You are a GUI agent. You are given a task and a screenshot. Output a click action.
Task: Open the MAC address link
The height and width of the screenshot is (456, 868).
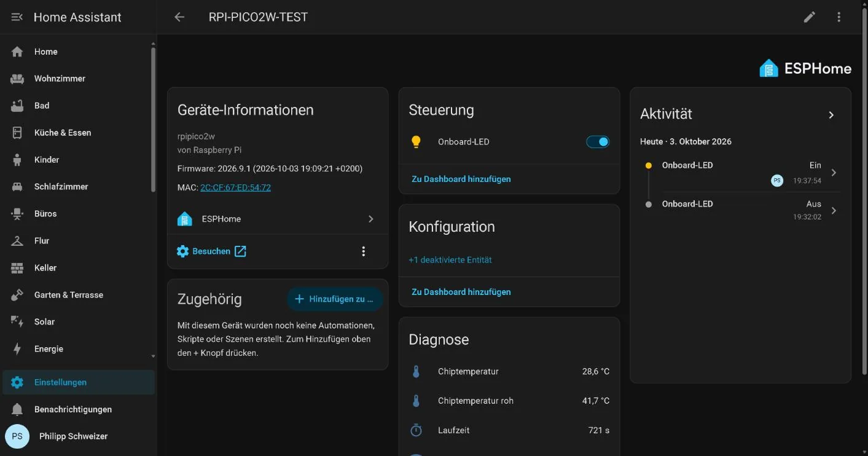pos(235,187)
